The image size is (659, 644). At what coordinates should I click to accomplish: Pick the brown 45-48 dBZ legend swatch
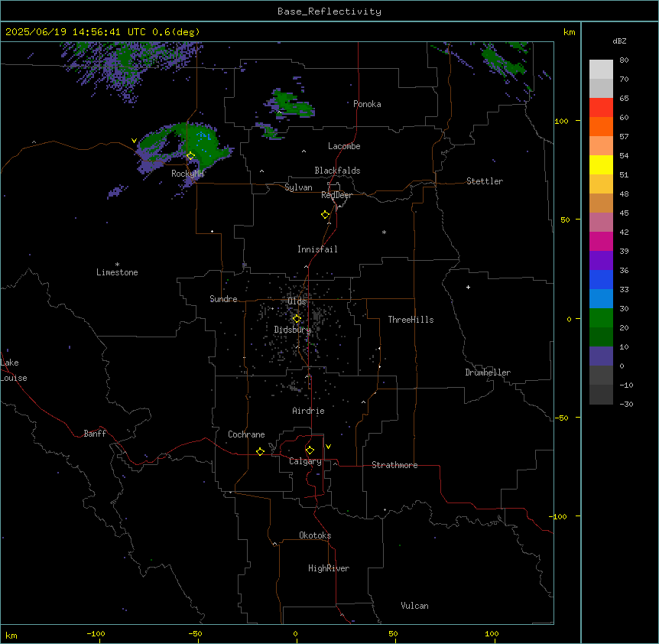click(601, 203)
